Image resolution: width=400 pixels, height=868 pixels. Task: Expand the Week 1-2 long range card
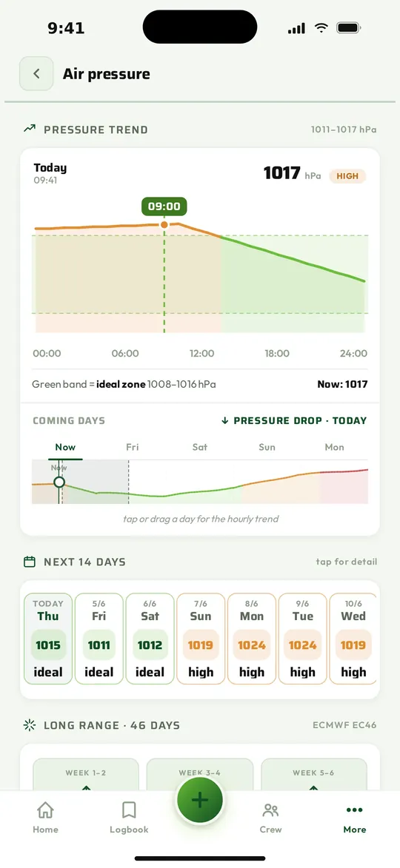(x=86, y=774)
